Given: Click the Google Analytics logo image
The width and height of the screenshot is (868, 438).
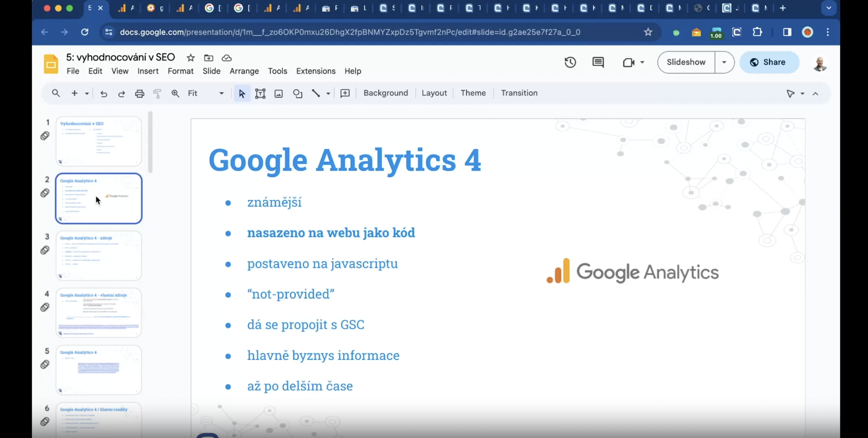Looking at the screenshot, I should point(632,271).
